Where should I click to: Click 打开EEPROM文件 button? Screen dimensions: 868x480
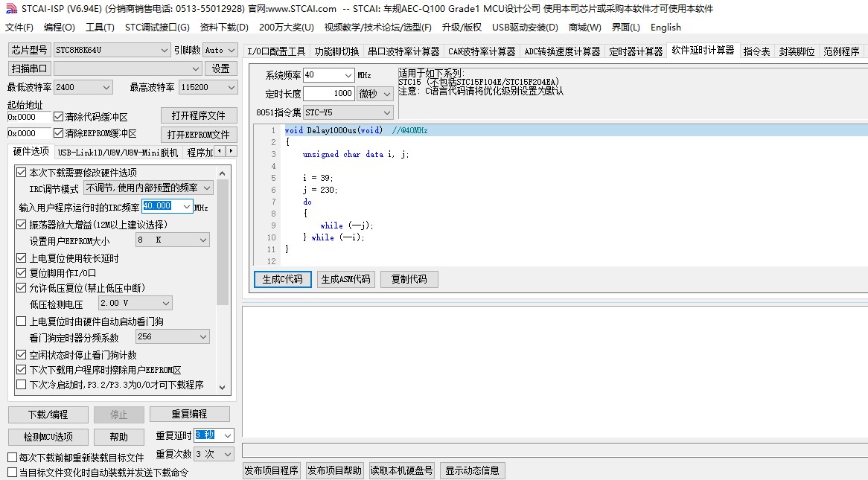click(x=199, y=135)
